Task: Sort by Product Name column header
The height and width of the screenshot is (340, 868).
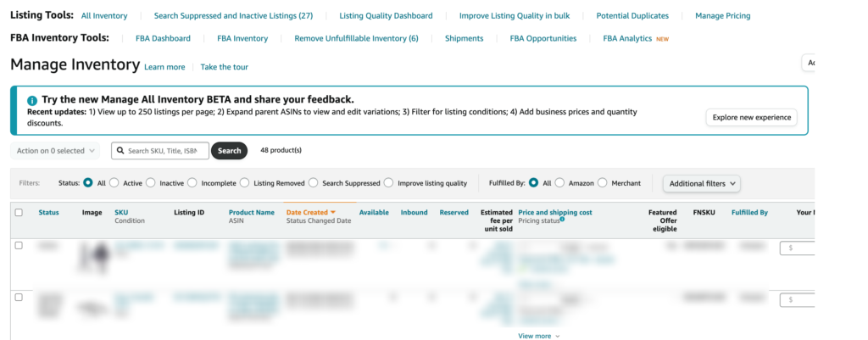Action: [x=251, y=212]
